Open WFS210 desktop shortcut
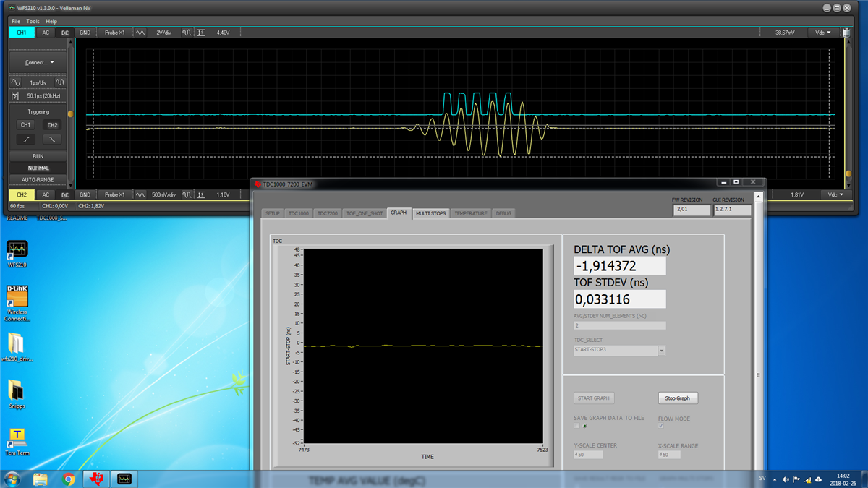The width and height of the screenshot is (868, 488). point(17,254)
